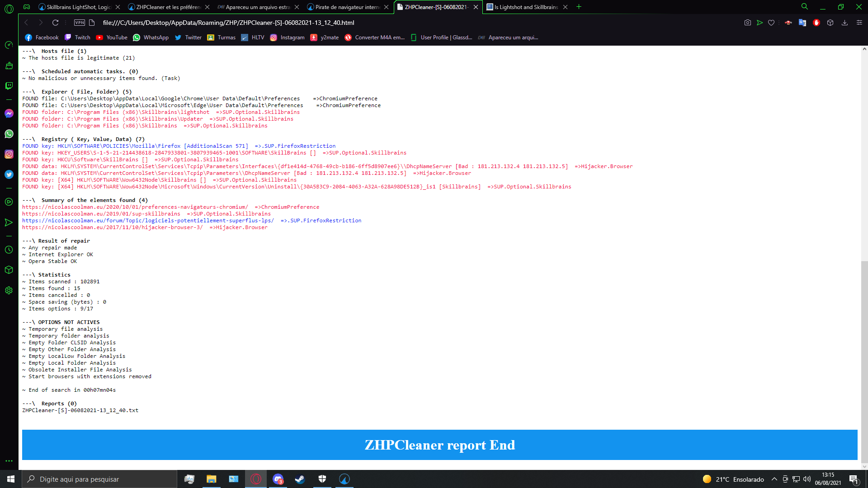Image resolution: width=868 pixels, height=488 pixels.
Task: Open User Profile Glassdoor bookmark
Action: tap(441, 38)
